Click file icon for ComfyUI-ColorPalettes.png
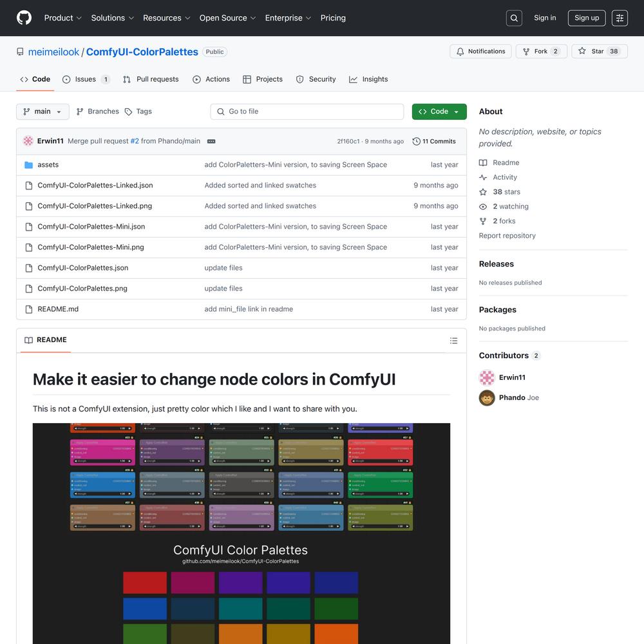Image resolution: width=644 pixels, height=644 pixels. [x=29, y=289]
